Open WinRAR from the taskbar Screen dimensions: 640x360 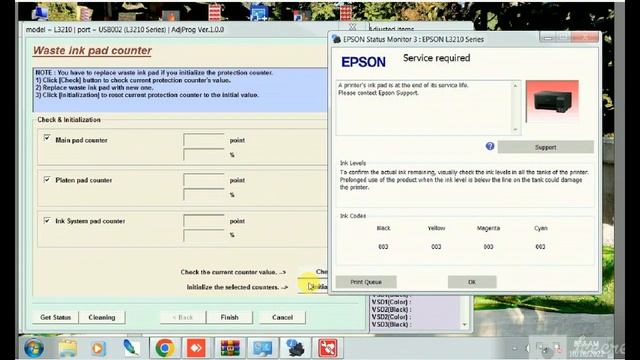[x=230, y=348]
